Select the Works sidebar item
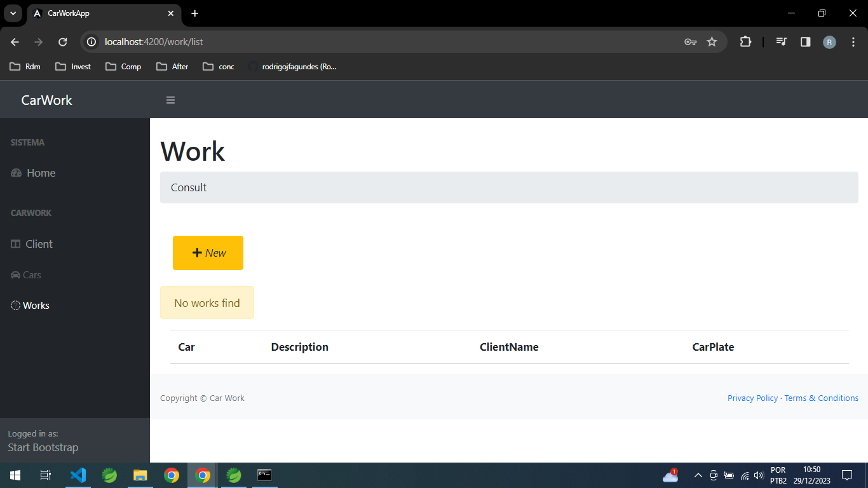Screen dimensions: 868x488 (30, 306)
